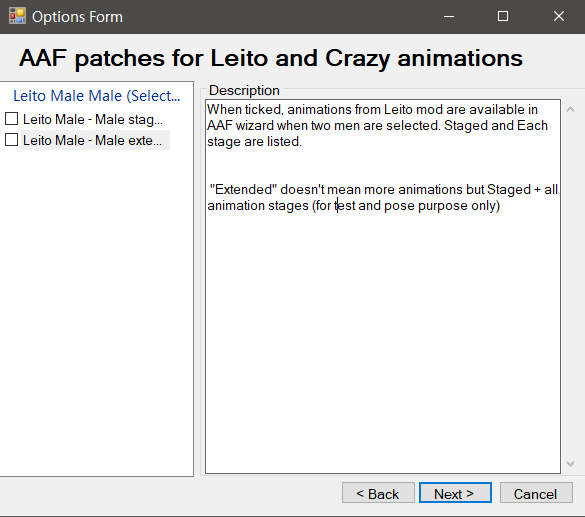Click the description scrollbar up arrow
The height and width of the screenshot is (517, 585).
click(570, 109)
